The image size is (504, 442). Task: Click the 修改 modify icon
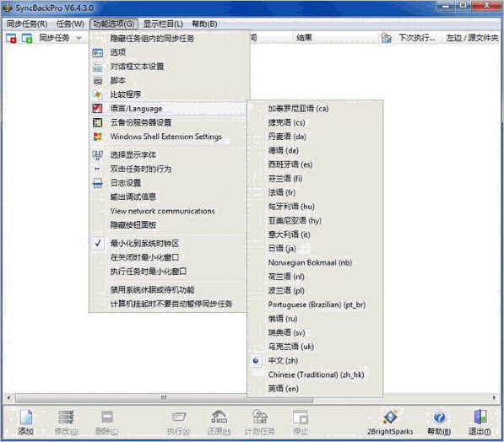[x=66, y=417]
